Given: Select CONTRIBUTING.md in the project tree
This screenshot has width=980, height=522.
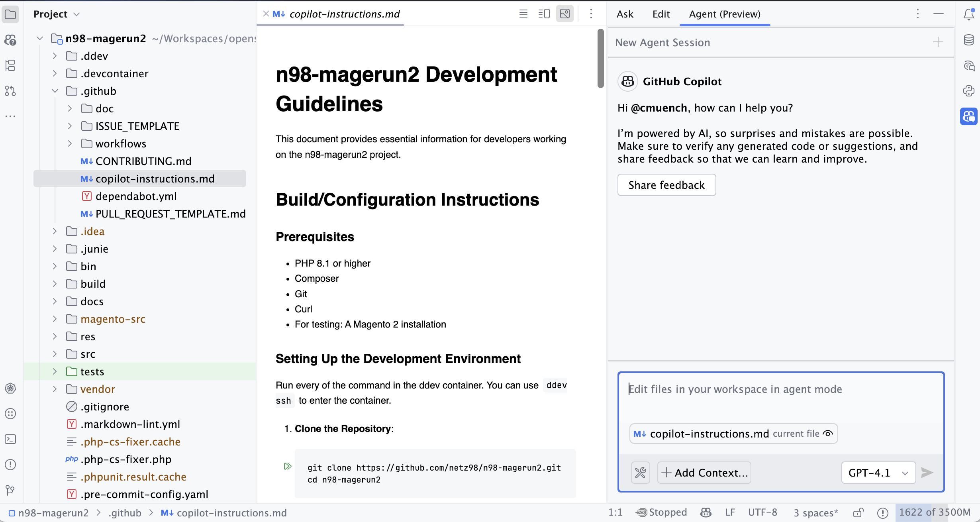Looking at the screenshot, I should pyautogui.click(x=136, y=161).
